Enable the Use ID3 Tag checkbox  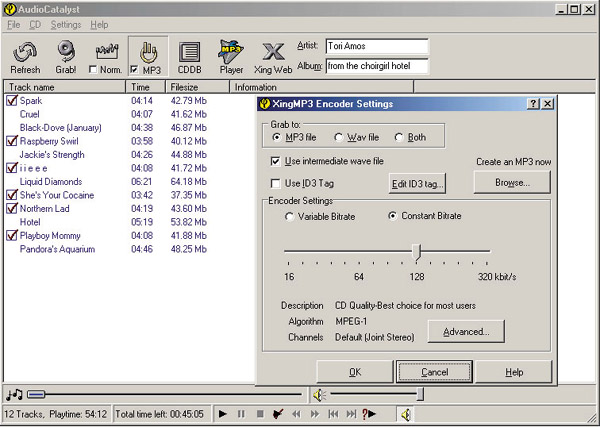(x=275, y=184)
